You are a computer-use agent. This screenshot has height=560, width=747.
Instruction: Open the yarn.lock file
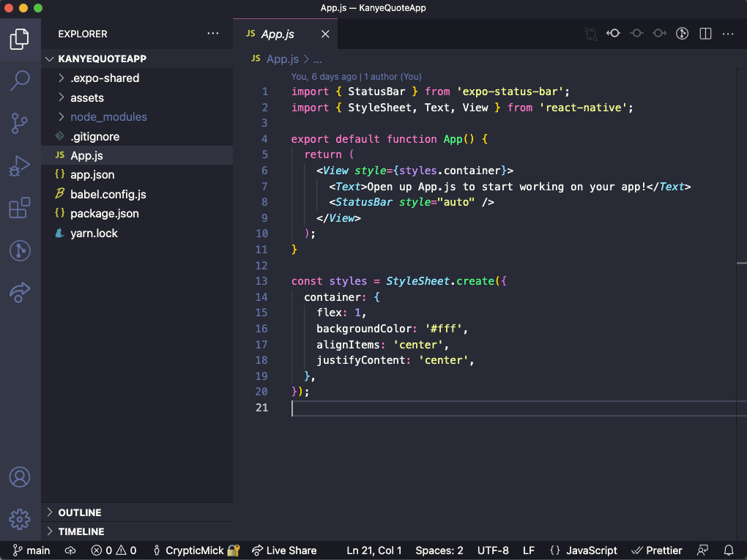[137, 233]
